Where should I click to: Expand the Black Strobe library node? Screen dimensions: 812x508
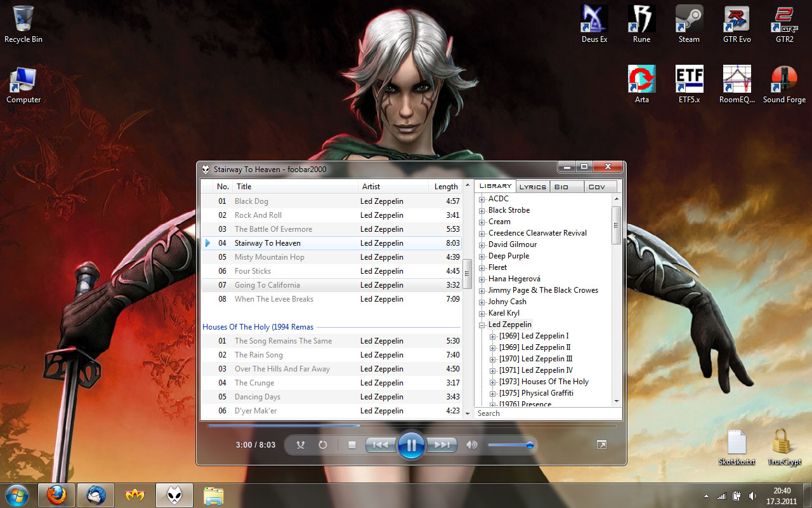point(482,211)
